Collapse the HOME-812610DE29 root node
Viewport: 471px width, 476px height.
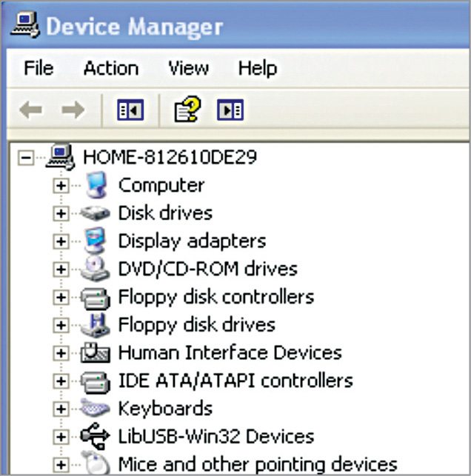pos(27,157)
